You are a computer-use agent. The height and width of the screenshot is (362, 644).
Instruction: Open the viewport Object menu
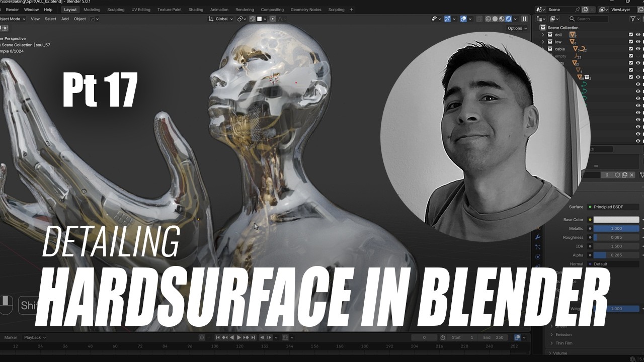pos(80,19)
